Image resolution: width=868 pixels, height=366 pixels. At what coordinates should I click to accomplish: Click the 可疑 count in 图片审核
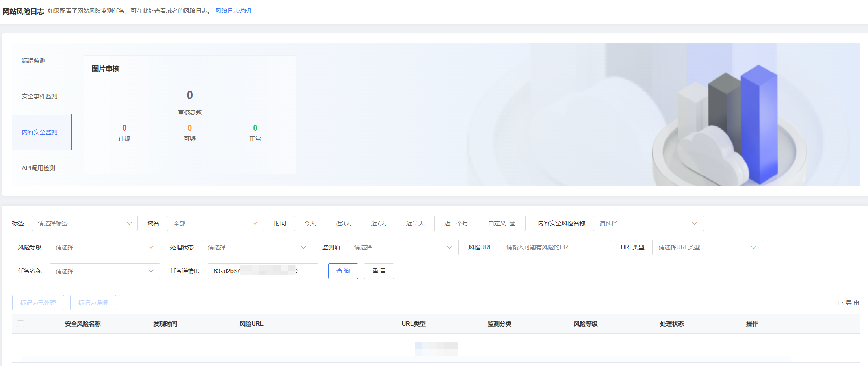pyautogui.click(x=190, y=128)
